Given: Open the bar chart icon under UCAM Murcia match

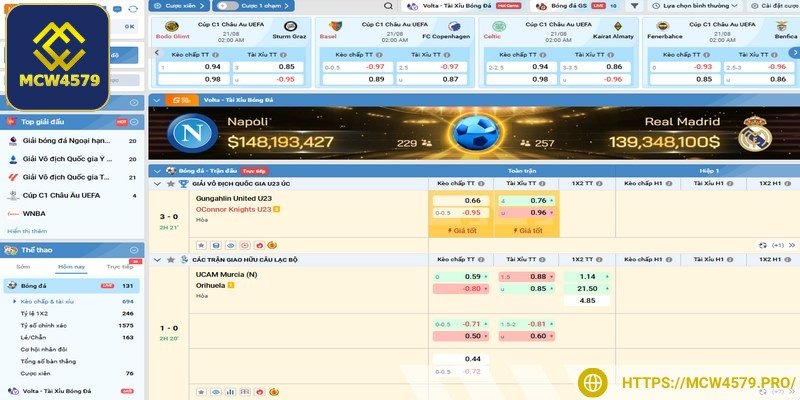Looking at the screenshot, I should (x=230, y=392).
